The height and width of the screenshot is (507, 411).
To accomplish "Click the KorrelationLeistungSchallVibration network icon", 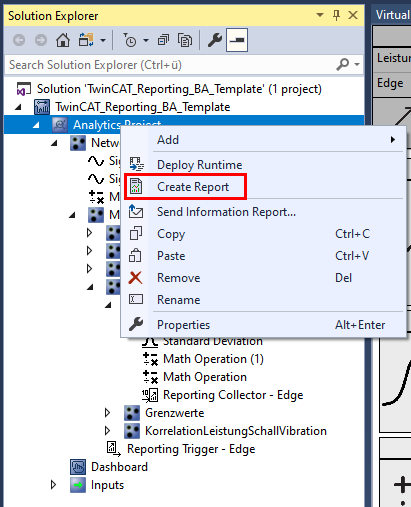I will [132, 431].
